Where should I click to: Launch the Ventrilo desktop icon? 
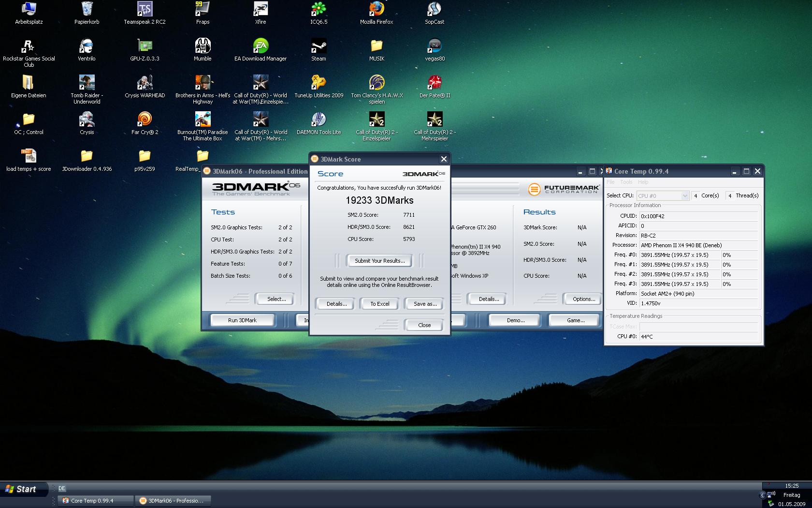pyautogui.click(x=87, y=49)
